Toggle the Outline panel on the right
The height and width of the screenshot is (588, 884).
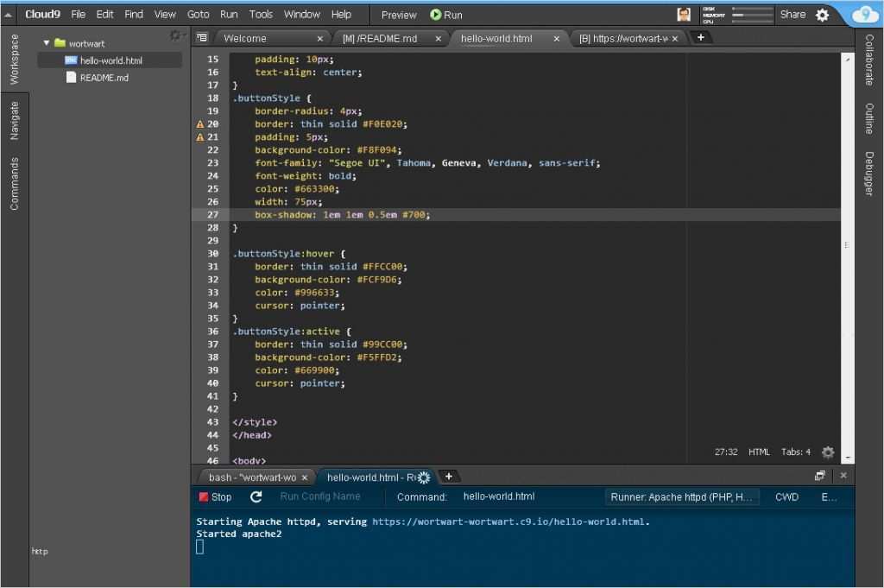click(x=869, y=119)
